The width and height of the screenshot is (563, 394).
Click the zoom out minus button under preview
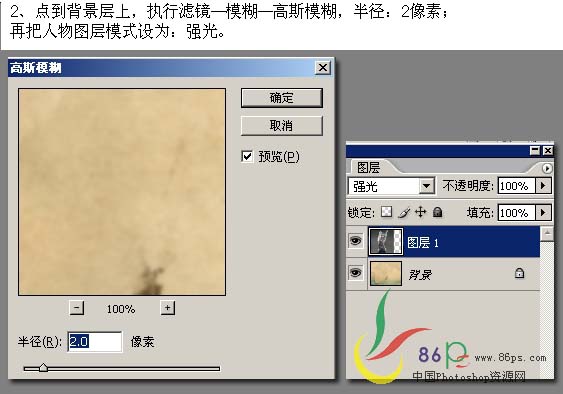[76, 308]
